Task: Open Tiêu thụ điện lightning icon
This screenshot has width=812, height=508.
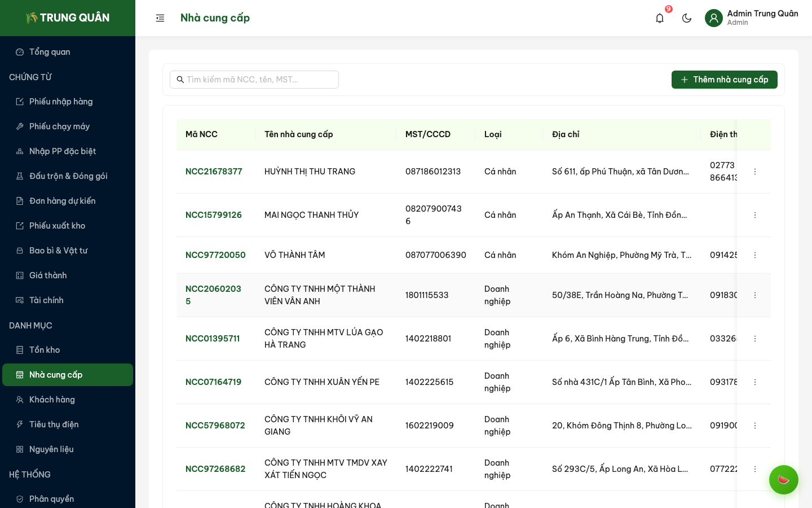Action: coord(20,424)
